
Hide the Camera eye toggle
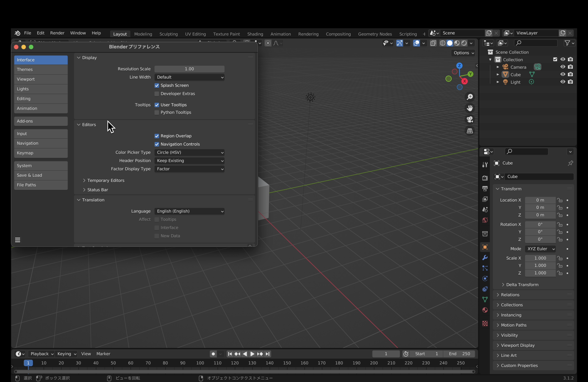(x=563, y=67)
